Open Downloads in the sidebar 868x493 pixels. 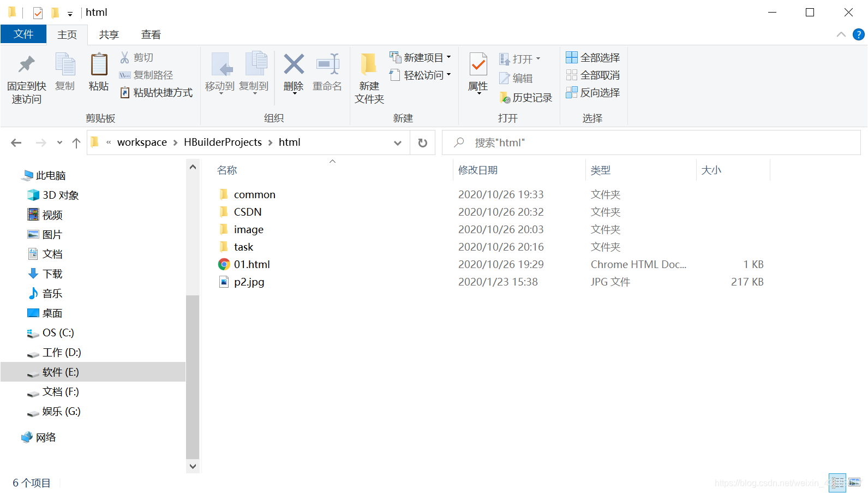point(45,274)
